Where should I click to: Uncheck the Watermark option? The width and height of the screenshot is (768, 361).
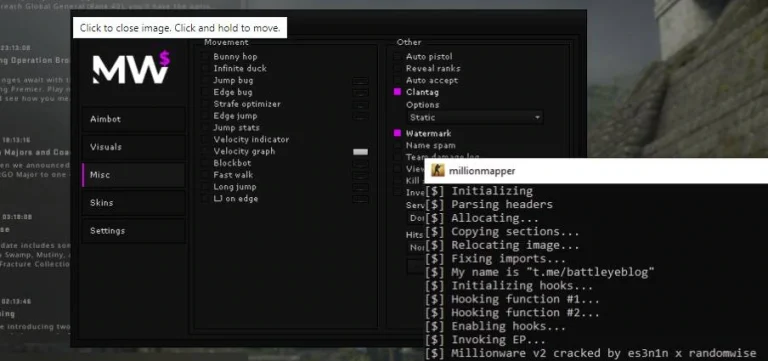397,133
